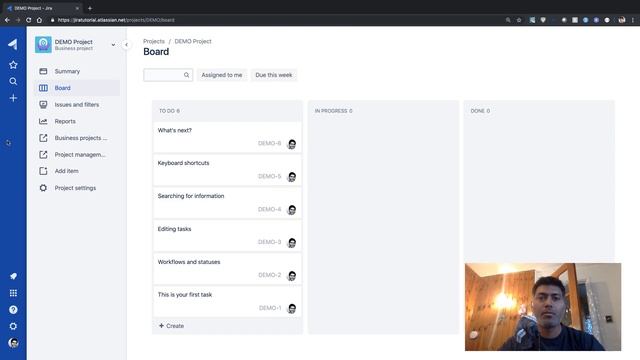Open the Business projects link
This screenshot has width=640, height=360.
(77, 138)
